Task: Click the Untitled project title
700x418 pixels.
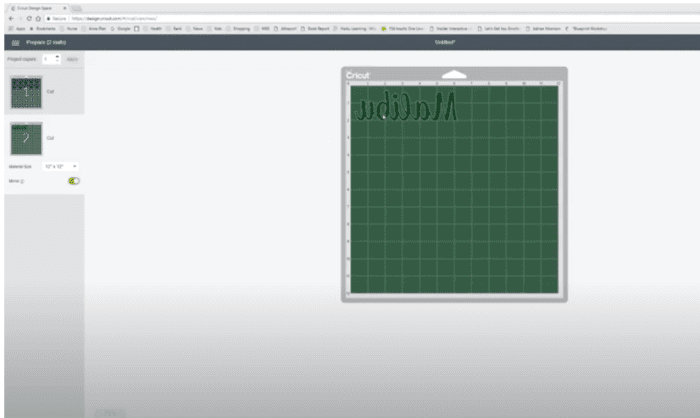Action: [x=445, y=42]
